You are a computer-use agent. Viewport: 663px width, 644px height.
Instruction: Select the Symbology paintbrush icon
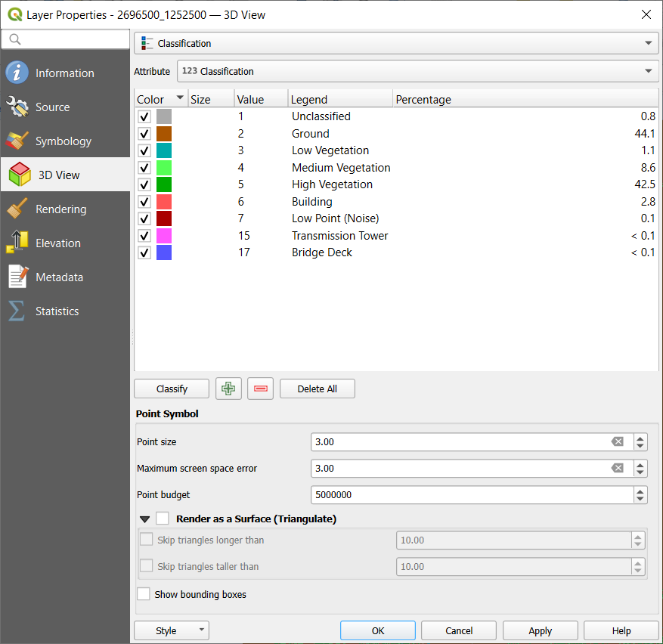17,141
